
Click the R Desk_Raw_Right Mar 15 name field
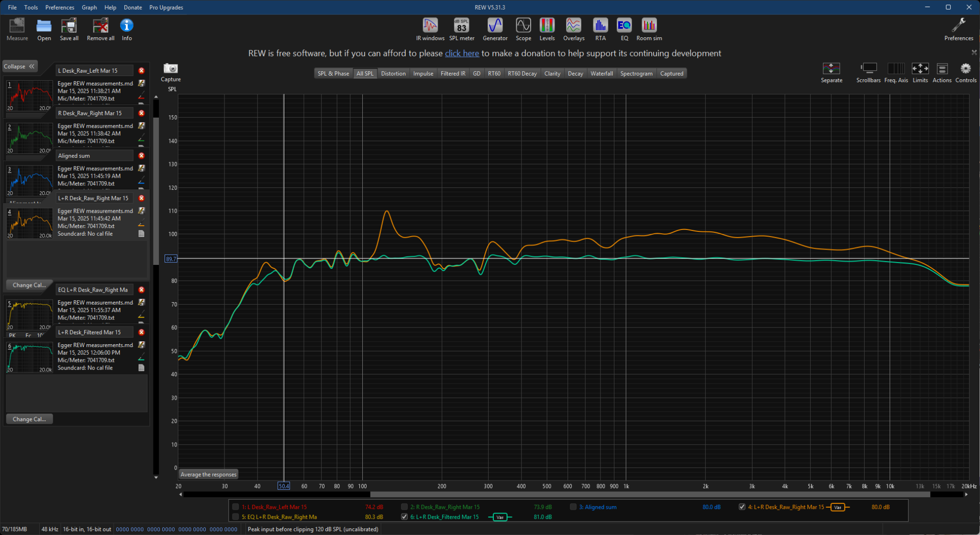94,113
